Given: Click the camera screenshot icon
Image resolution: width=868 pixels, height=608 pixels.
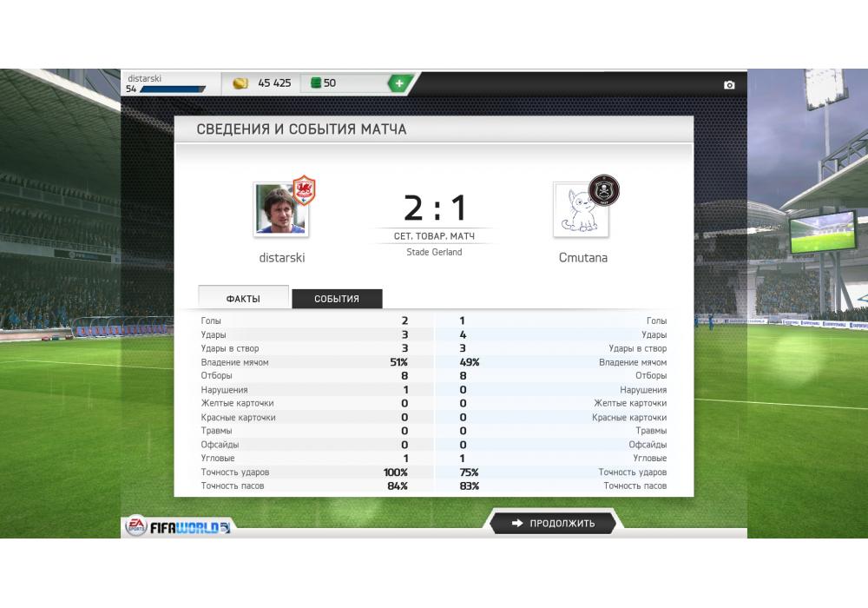Looking at the screenshot, I should coord(729,85).
